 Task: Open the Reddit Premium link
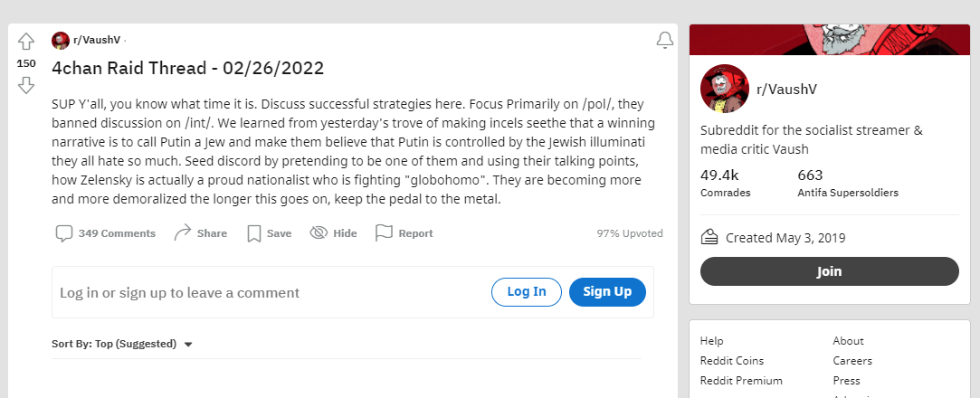click(x=741, y=381)
